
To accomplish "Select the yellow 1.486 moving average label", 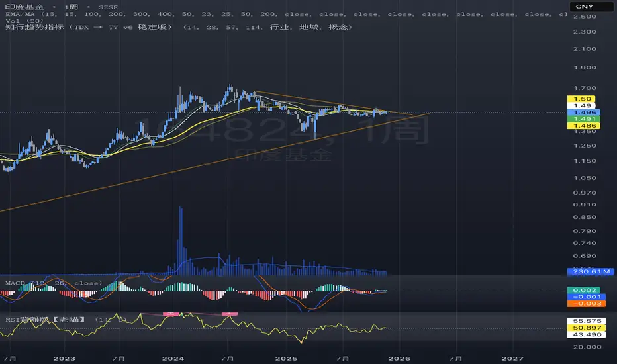I will pos(584,126).
